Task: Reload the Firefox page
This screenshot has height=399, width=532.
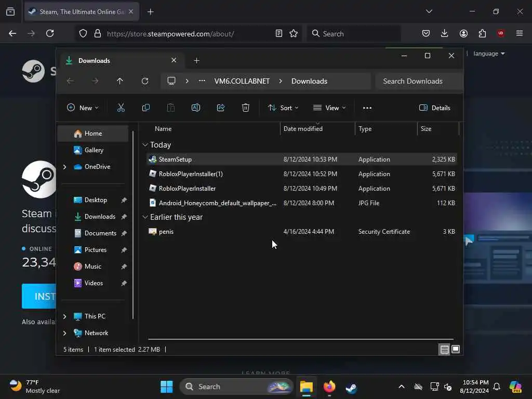Action: (50, 33)
